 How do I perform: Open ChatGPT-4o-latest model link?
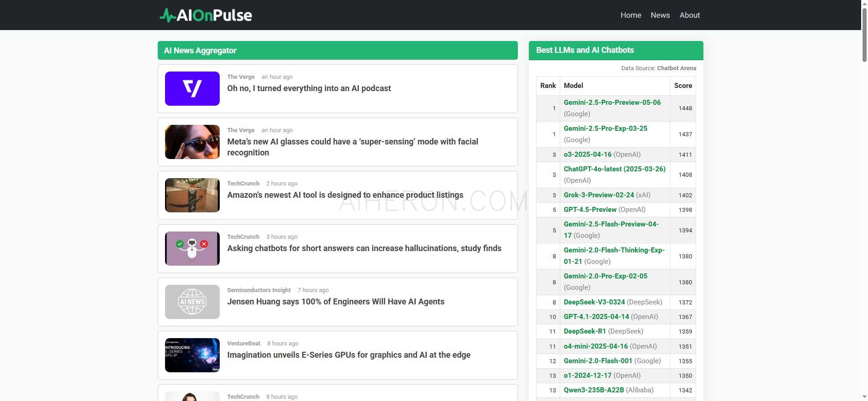pos(615,169)
